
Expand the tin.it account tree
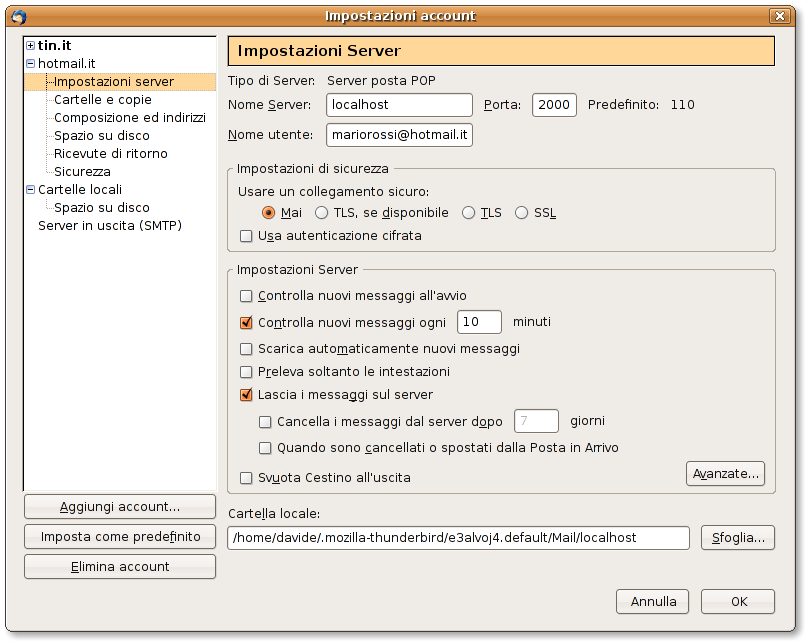[x=31, y=46]
